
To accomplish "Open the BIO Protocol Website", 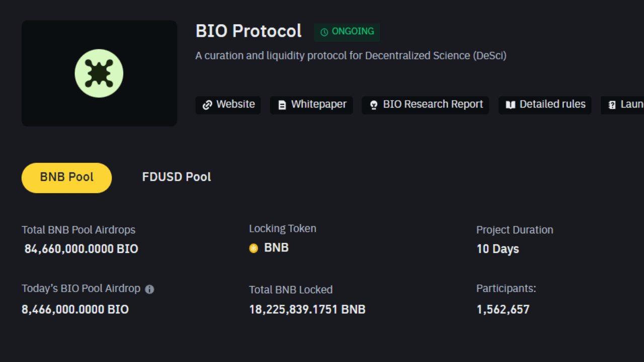I will 228,105.
